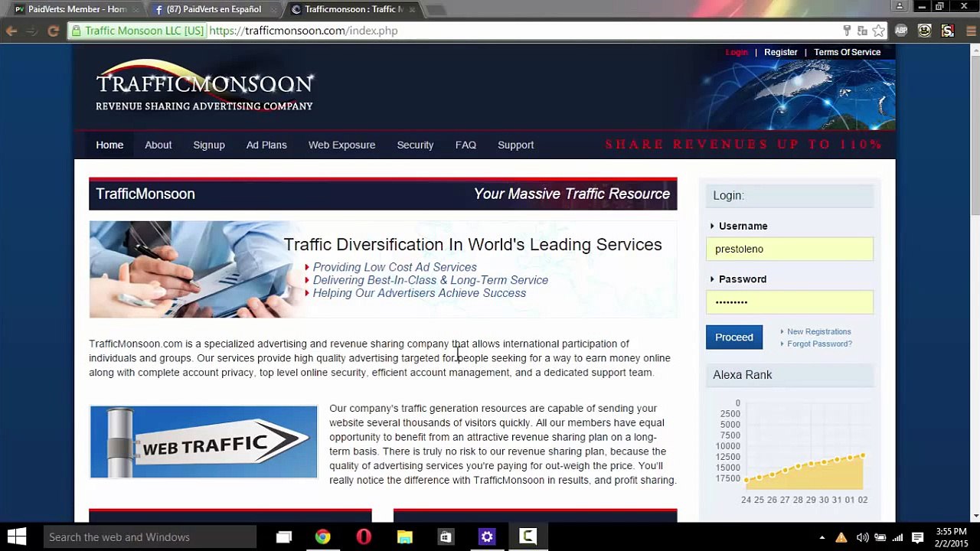Click the saved-password key icon in address bar
The width and height of the screenshot is (980, 551).
tap(847, 31)
